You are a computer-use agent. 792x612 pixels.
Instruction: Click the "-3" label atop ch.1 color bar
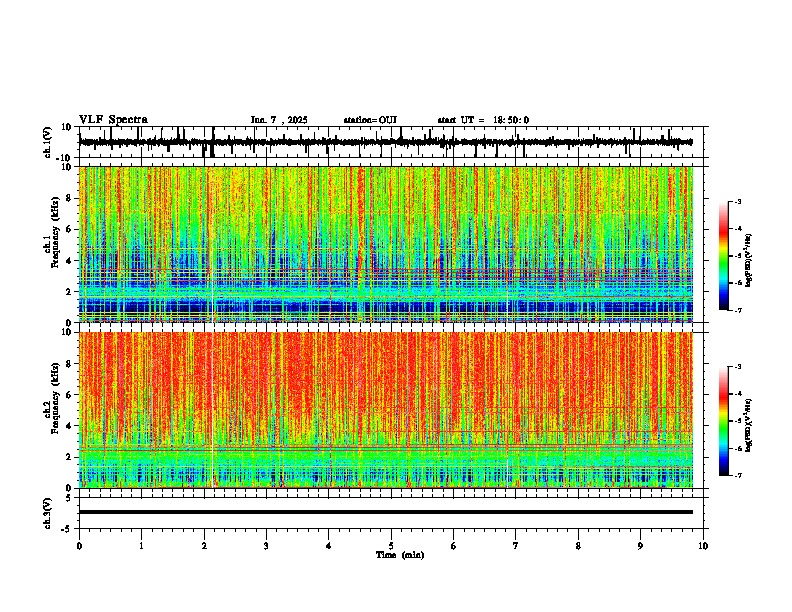click(x=738, y=201)
